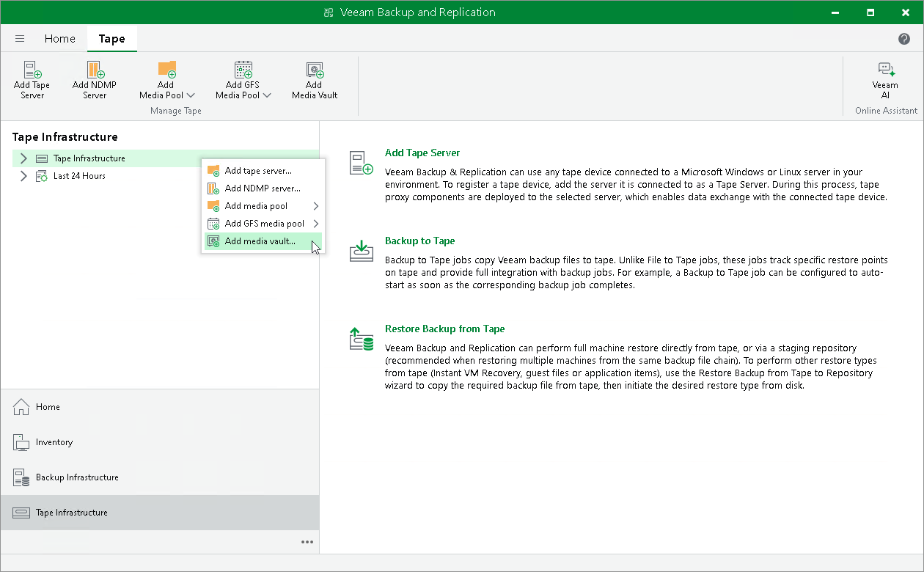The width and height of the screenshot is (924, 572).
Task: Click the Add NDMP server context menu icon
Action: tap(213, 188)
